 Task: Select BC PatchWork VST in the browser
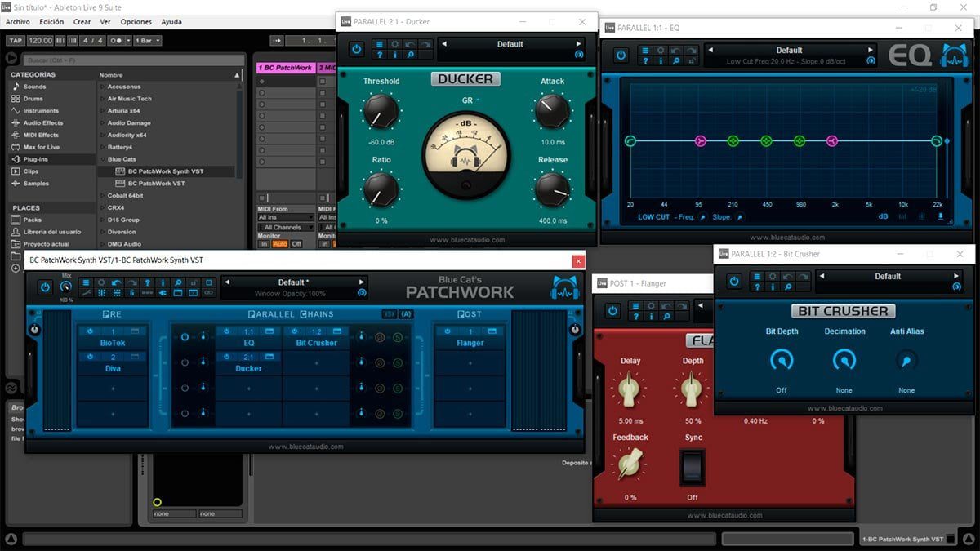pyautogui.click(x=156, y=184)
